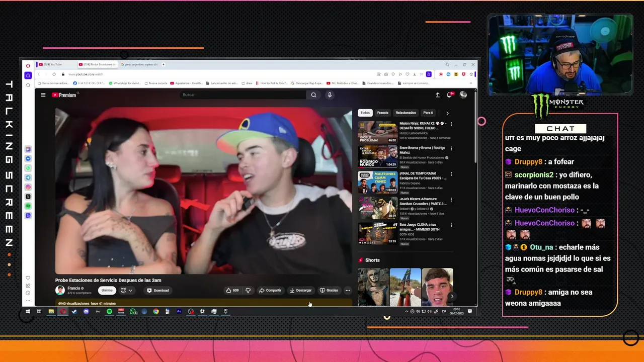Viewport: 644px width, 362px height.
Task: Start voice search with the microphone icon
Action: click(330, 95)
